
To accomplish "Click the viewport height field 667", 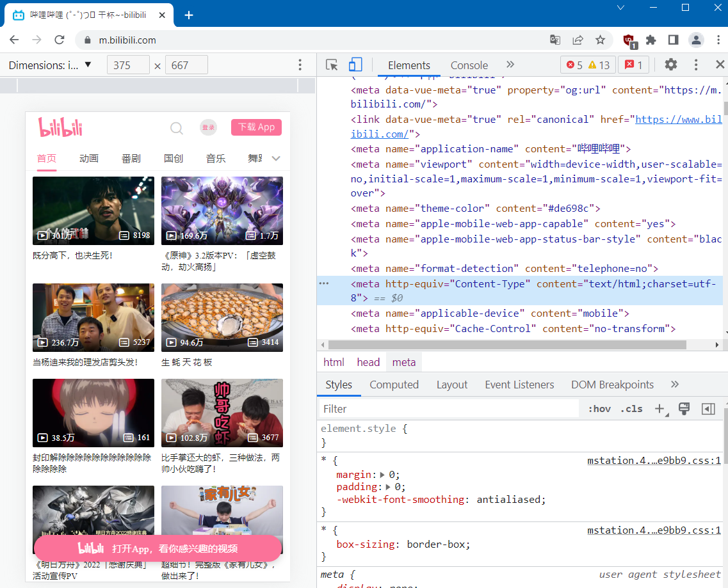I will pyautogui.click(x=186, y=65).
